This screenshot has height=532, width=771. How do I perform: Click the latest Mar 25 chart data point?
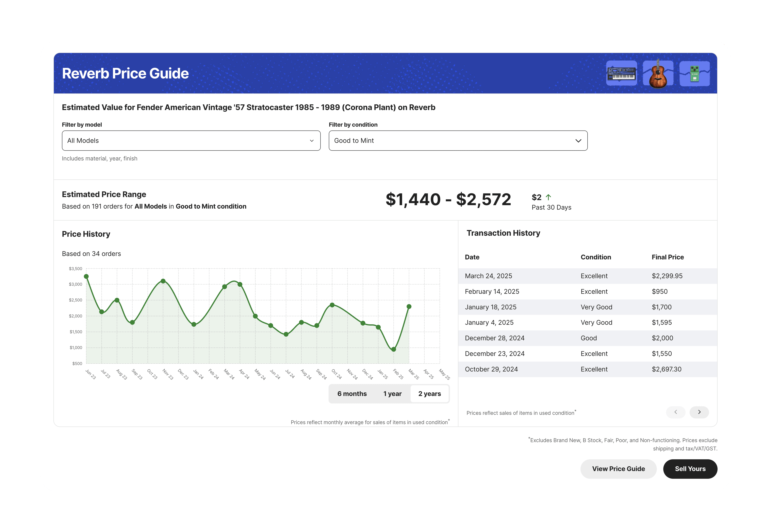(409, 306)
